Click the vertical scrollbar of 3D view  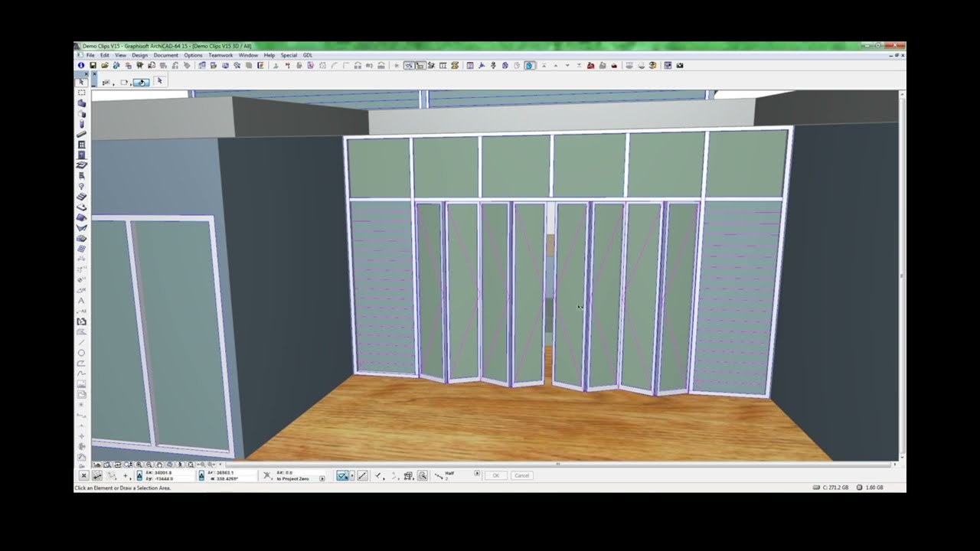[902, 275]
